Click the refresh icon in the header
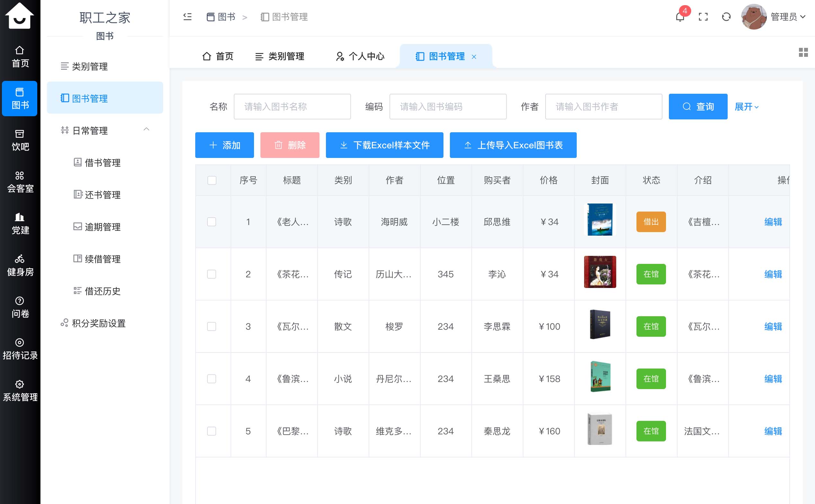815x504 pixels. (x=726, y=17)
